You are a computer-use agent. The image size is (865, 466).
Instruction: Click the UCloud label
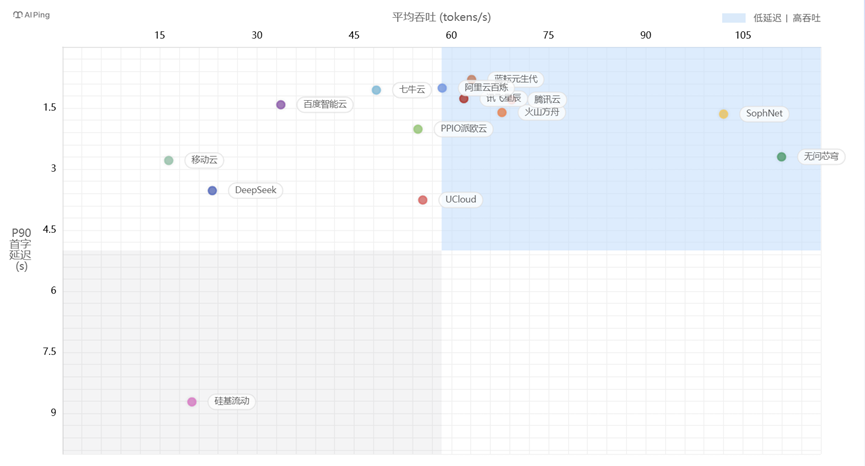click(x=461, y=200)
